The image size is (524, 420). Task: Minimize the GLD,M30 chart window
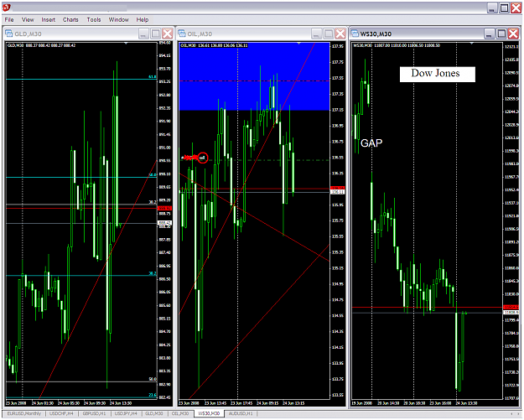coord(143,34)
